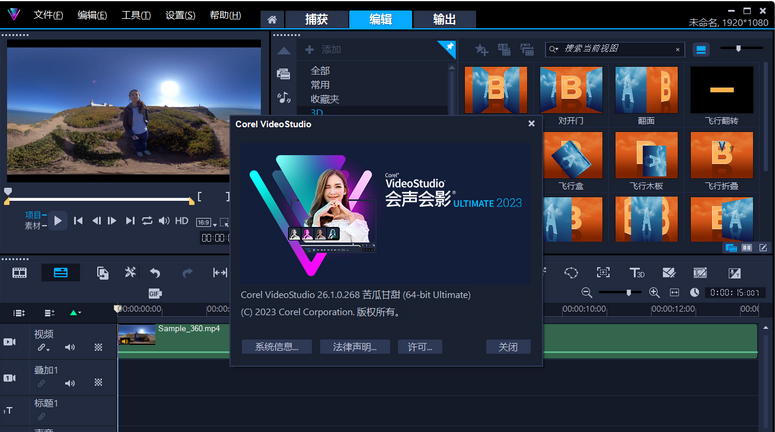Open preview volume control
This screenshot has width=775, height=432.
(164, 220)
